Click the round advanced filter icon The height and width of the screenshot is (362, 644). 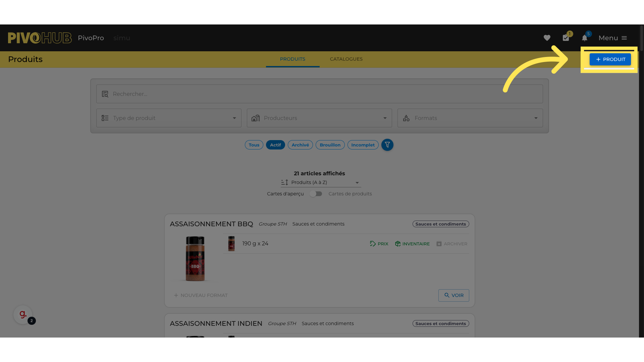pos(387,145)
